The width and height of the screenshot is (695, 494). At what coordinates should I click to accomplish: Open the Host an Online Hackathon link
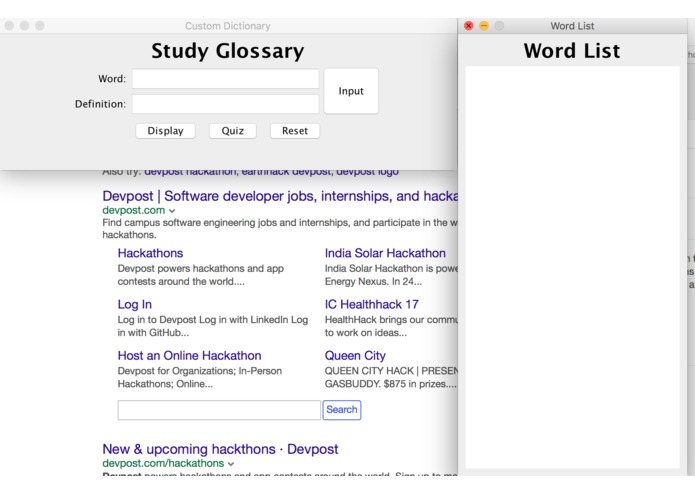(189, 356)
